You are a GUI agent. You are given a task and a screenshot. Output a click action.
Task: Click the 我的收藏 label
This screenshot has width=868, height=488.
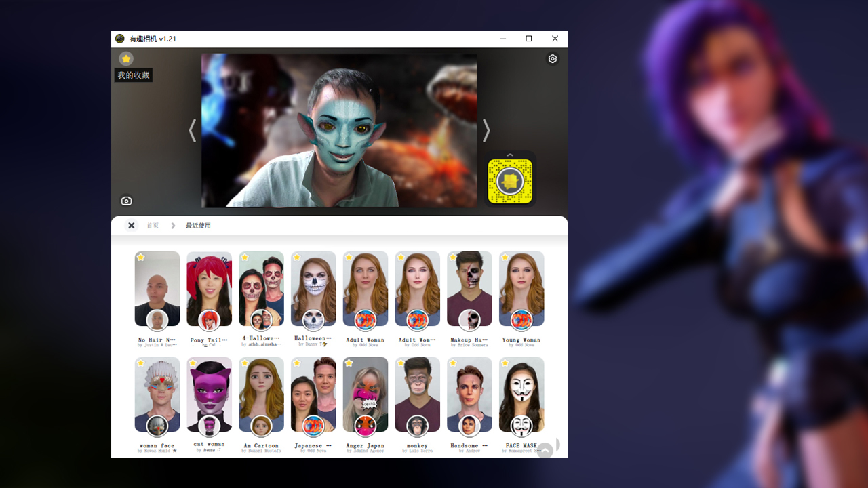[x=133, y=75]
